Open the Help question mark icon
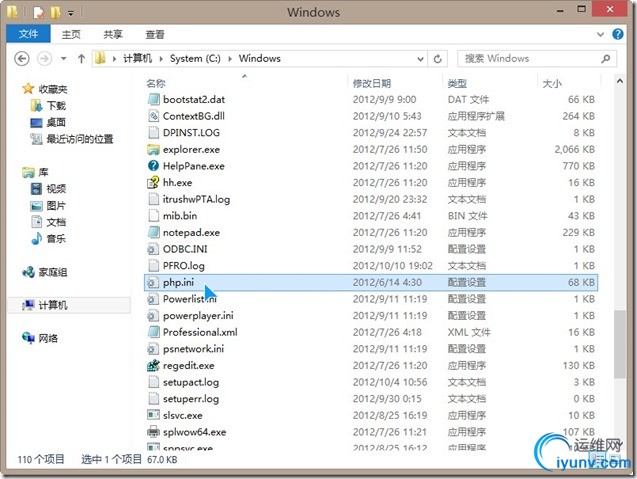 pos(618,34)
